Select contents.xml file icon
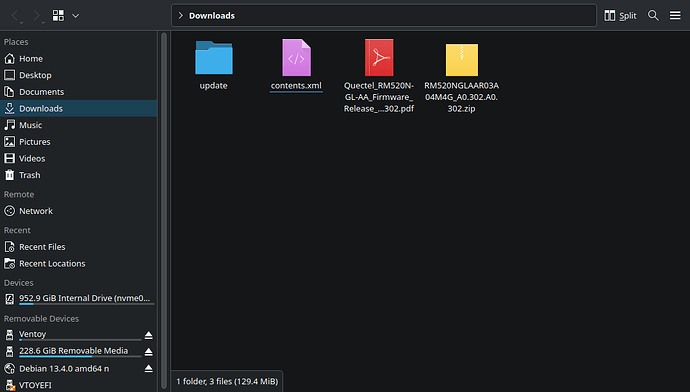The image size is (690, 392). point(296,58)
